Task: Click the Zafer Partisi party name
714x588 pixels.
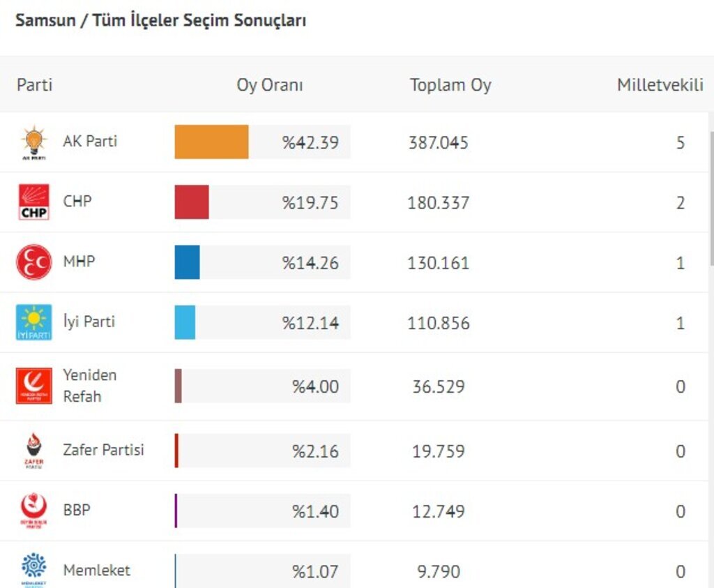Action: [103, 450]
